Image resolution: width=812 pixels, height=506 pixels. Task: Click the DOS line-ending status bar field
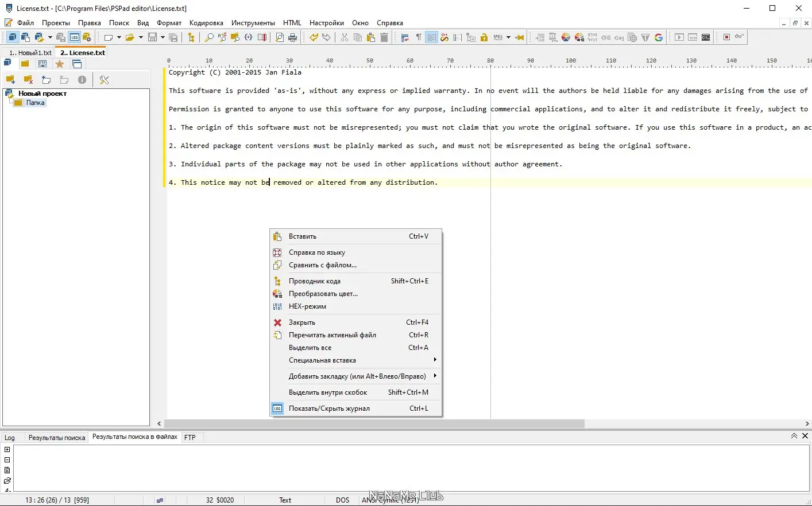click(343, 500)
